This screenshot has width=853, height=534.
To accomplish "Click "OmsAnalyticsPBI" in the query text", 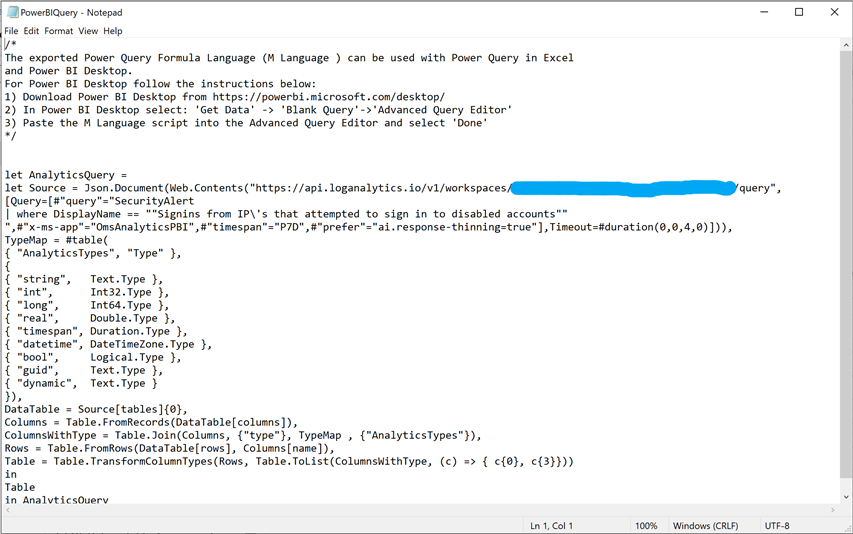I will (x=143, y=227).
